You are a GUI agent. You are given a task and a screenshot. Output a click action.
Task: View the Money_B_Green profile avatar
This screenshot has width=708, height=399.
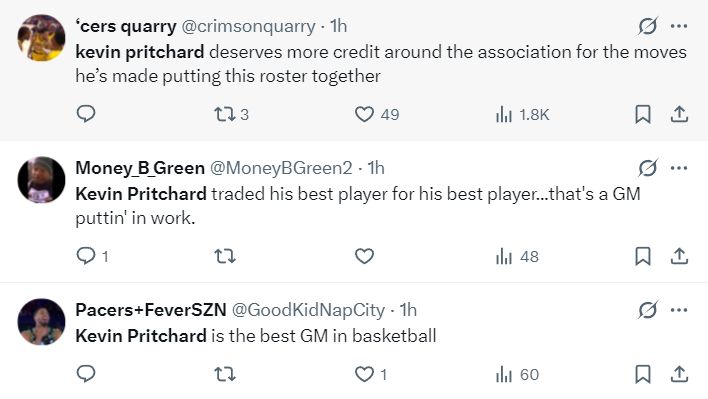41,180
